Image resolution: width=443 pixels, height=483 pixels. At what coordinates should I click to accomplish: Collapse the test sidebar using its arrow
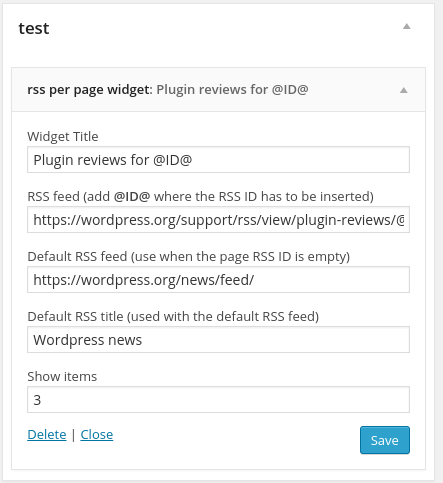[406, 26]
